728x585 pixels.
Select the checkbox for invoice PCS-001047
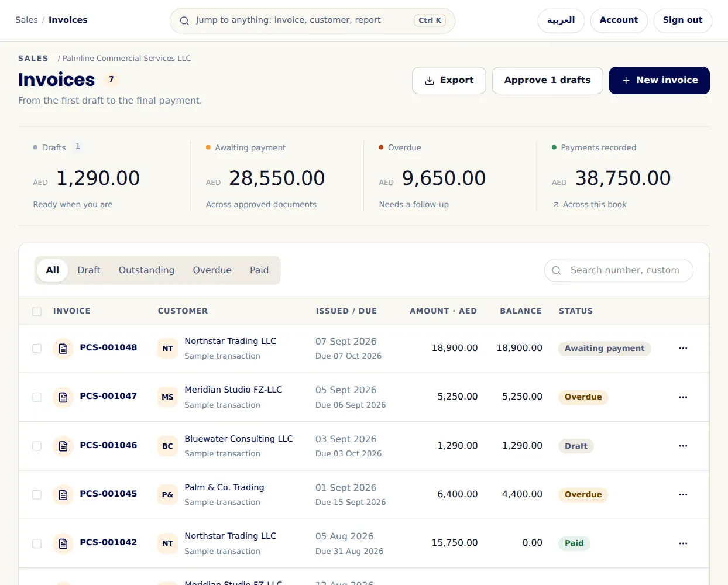click(37, 397)
